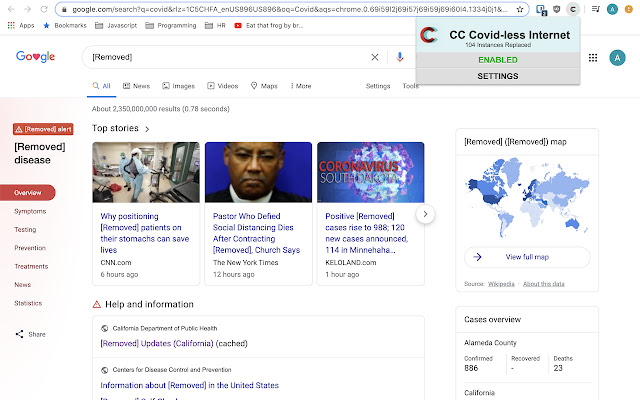The width and height of the screenshot is (640, 400).
Task: Open the 'Eat that frog' YouTube bookmark
Action: click(x=269, y=25)
